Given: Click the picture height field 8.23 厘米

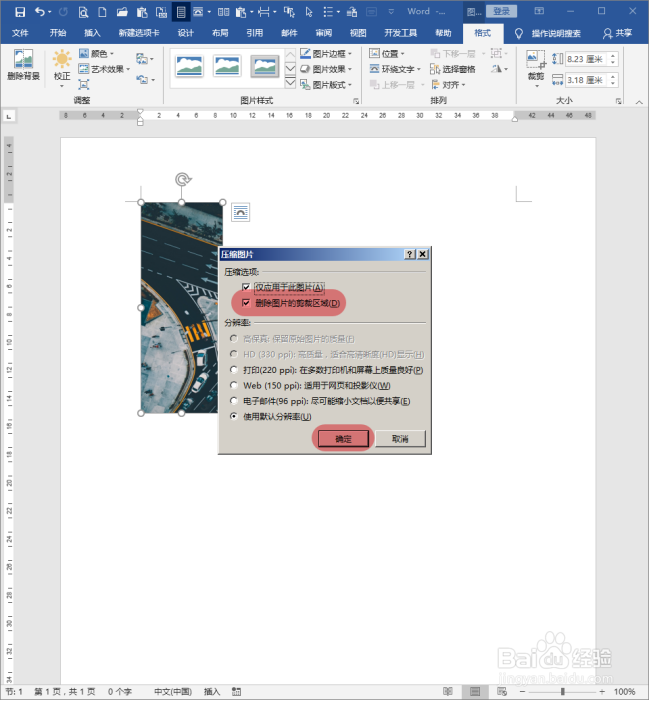Looking at the screenshot, I should [x=586, y=59].
